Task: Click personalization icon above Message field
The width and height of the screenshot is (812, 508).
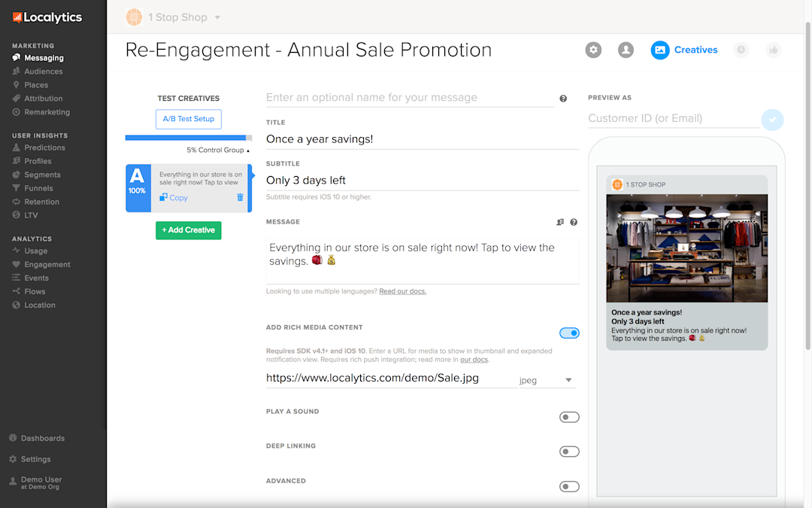Action: point(560,222)
